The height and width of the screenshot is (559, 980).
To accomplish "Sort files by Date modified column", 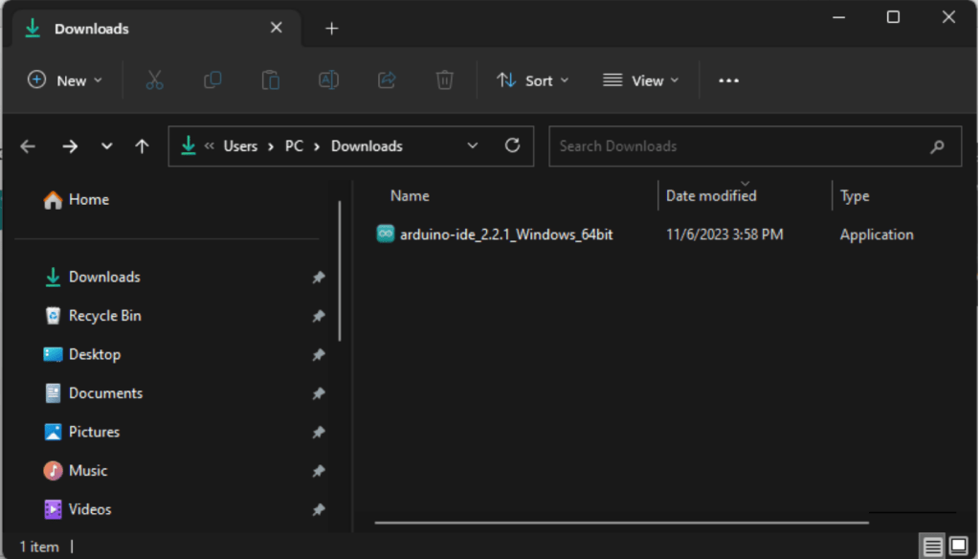I will pyautogui.click(x=711, y=196).
